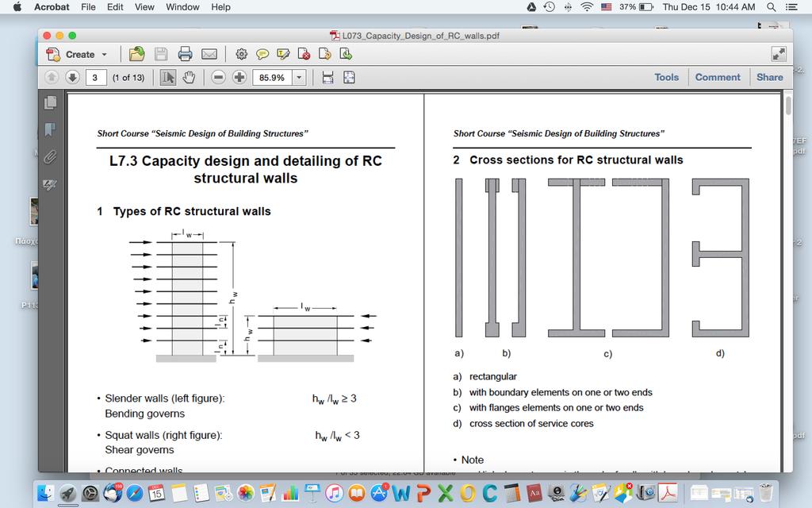This screenshot has width=812, height=508.
Task: Click the text 'cross section of service cores'
Action: (x=531, y=424)
